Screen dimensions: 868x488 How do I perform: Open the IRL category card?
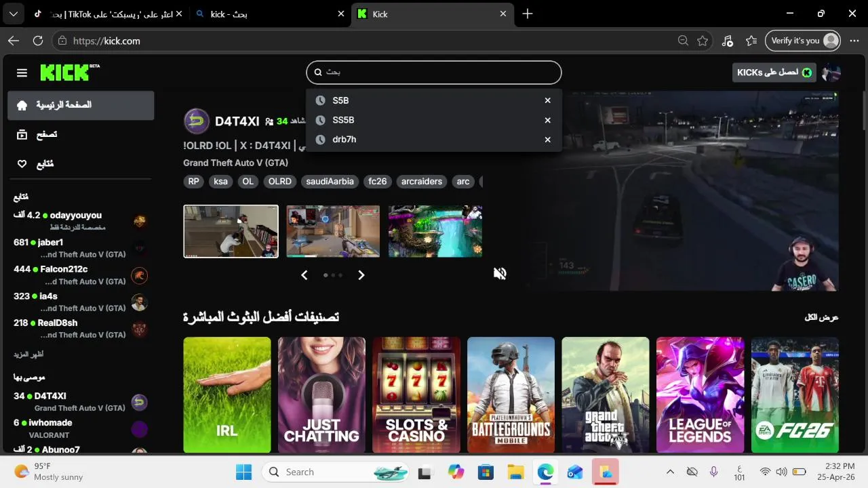[227, 394]
